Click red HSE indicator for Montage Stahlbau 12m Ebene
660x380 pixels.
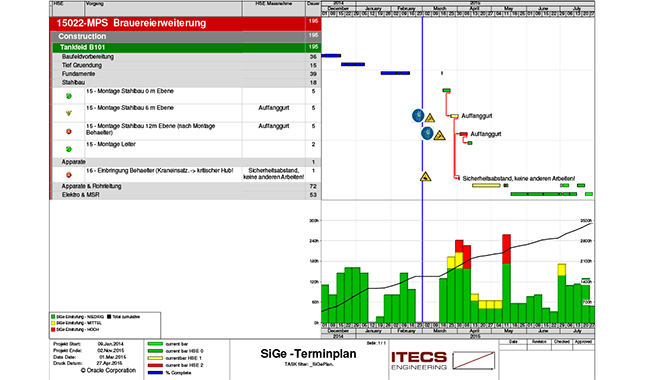tap(69, 131)
